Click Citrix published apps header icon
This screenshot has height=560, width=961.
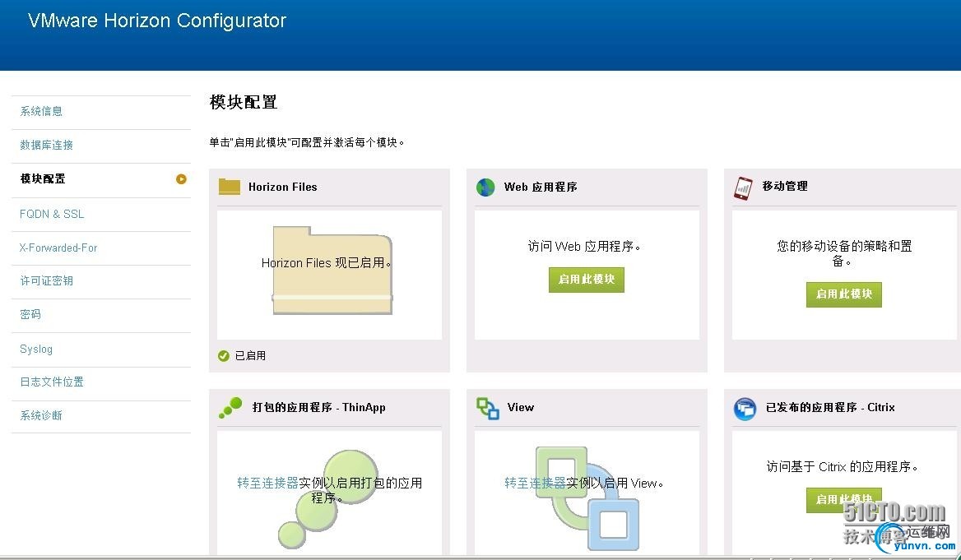(745, 409)
